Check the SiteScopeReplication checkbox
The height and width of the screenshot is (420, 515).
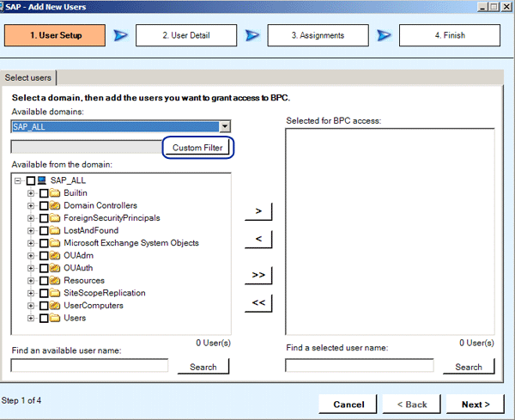coord(44,293)
